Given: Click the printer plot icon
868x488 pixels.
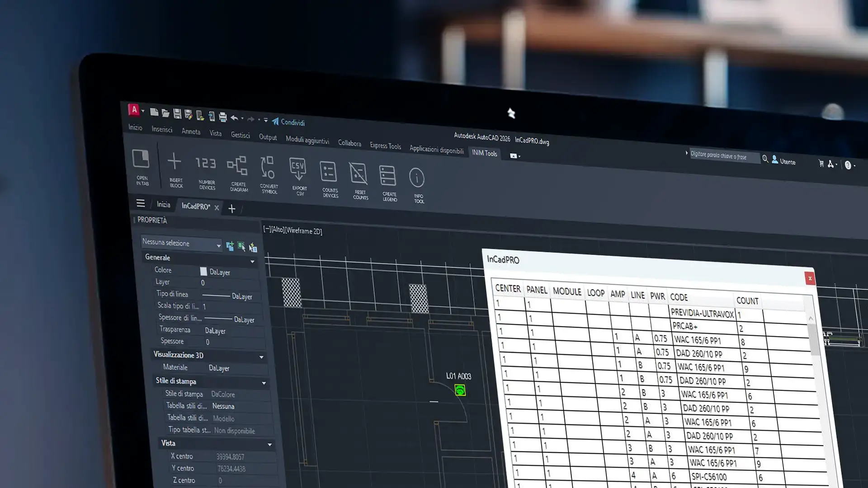Looking at the screenshot, I should click(223, 117).
